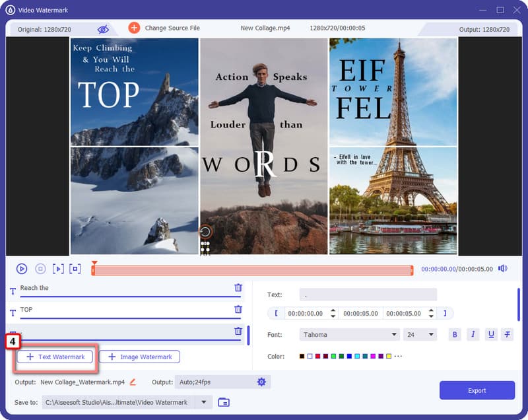The image size is (528, 420).
Task: Click the timeline start playhead marker
Action: (x=94, y=263)
